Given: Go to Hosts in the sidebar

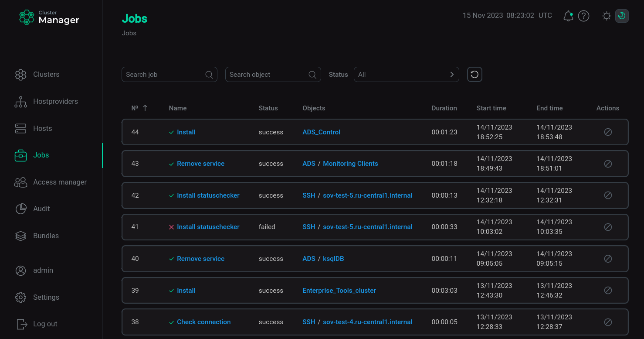Looking at the screenshot, I should point(42,128).
